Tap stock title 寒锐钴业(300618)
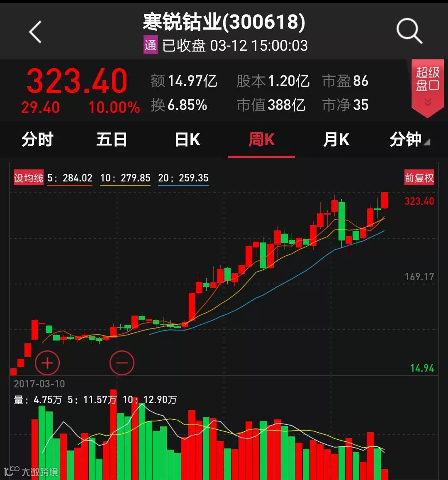Image resolution: width=448 pixels, height=480 pixels. [x=224, y=22]
